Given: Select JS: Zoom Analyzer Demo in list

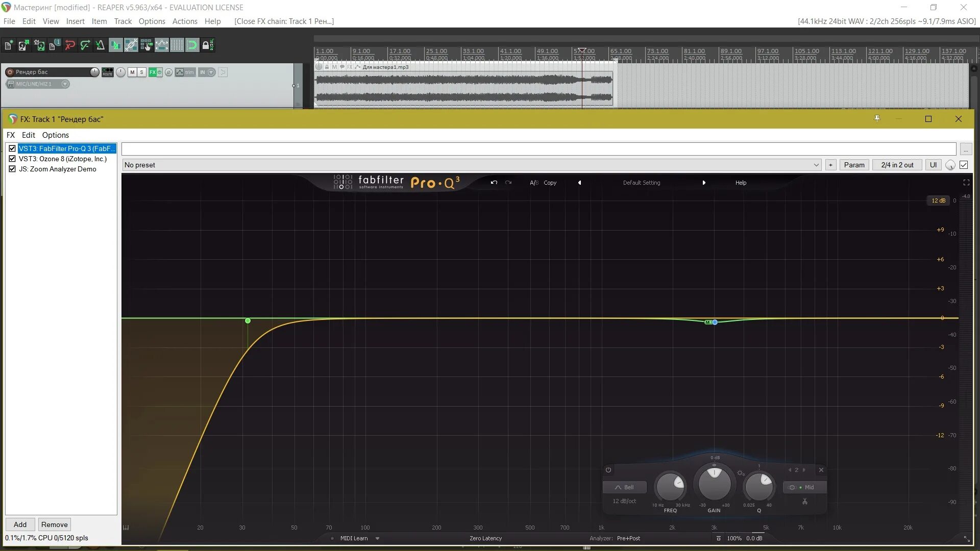Looking at the screenshot, I should [58, 169].
